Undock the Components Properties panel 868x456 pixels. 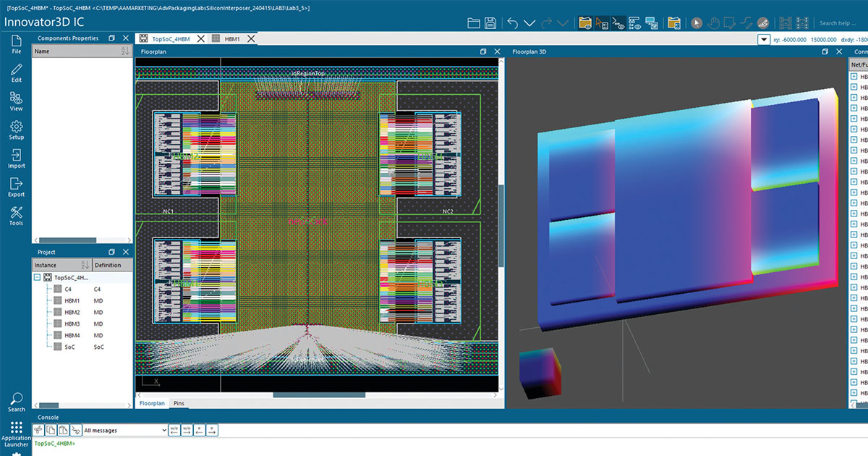112,38
